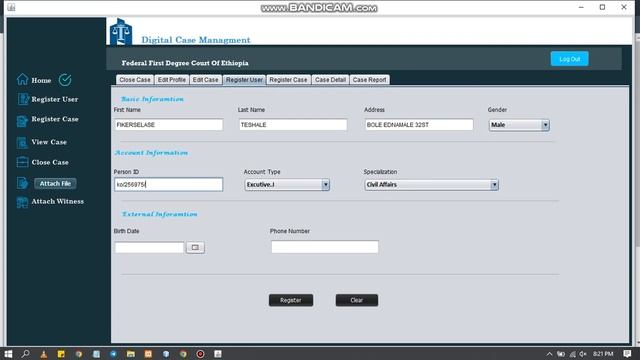
Task: Switch to the Register Case tab
Action: 288,80
